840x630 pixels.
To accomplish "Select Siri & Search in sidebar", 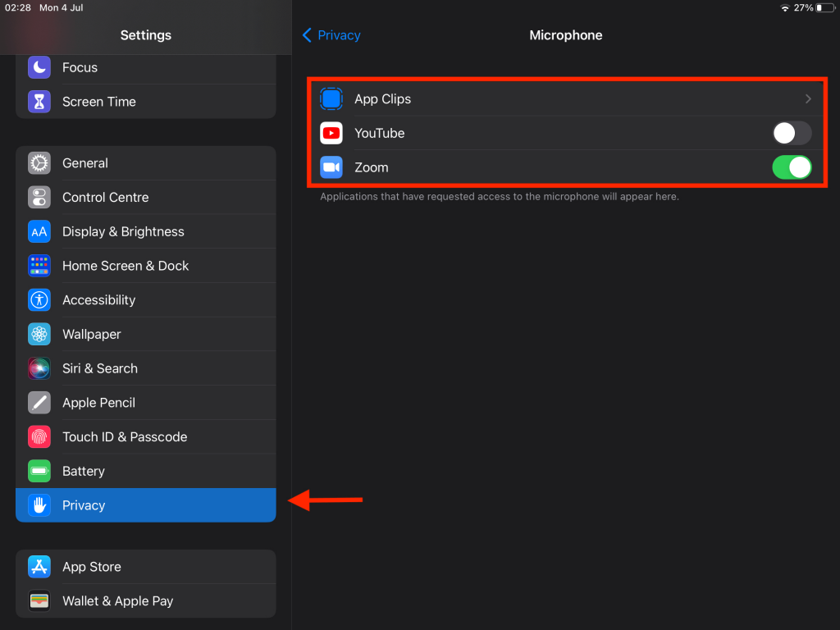I will point(146,368).
